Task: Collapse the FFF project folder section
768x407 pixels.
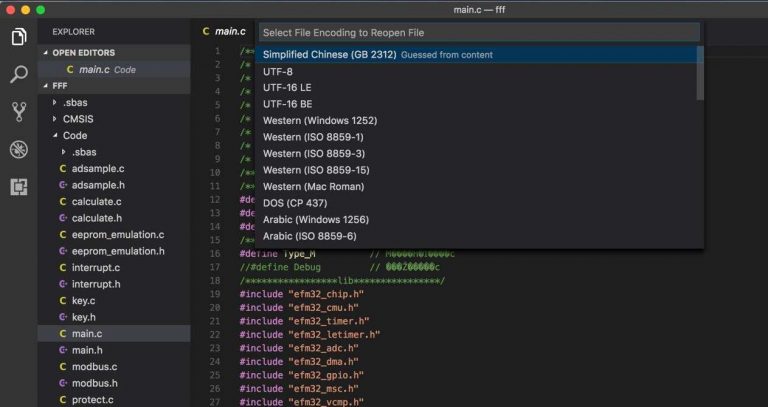Action: click(x=44, y=86)
